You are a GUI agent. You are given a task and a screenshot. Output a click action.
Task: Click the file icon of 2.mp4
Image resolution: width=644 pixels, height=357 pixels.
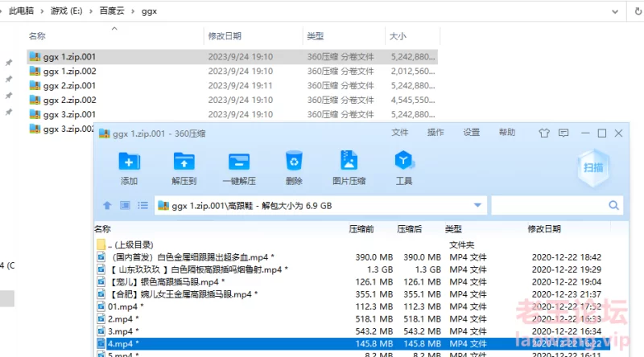click(101, 319)
